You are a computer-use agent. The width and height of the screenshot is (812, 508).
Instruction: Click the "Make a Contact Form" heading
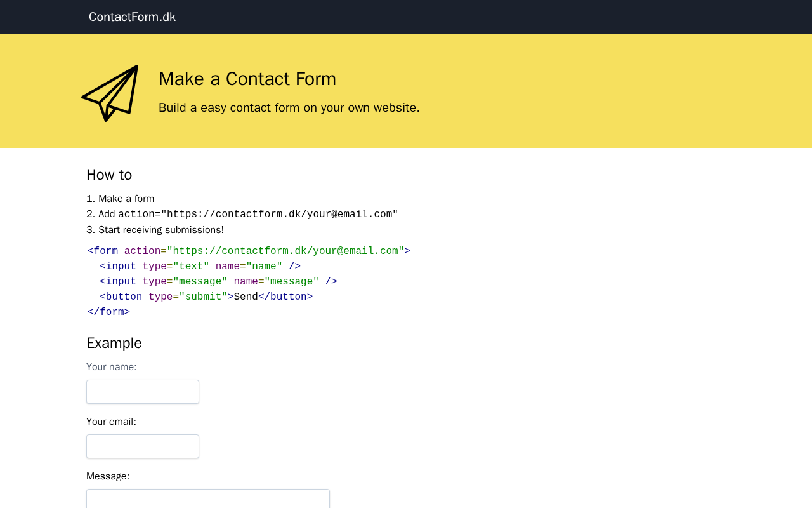(x=247, y=79)
